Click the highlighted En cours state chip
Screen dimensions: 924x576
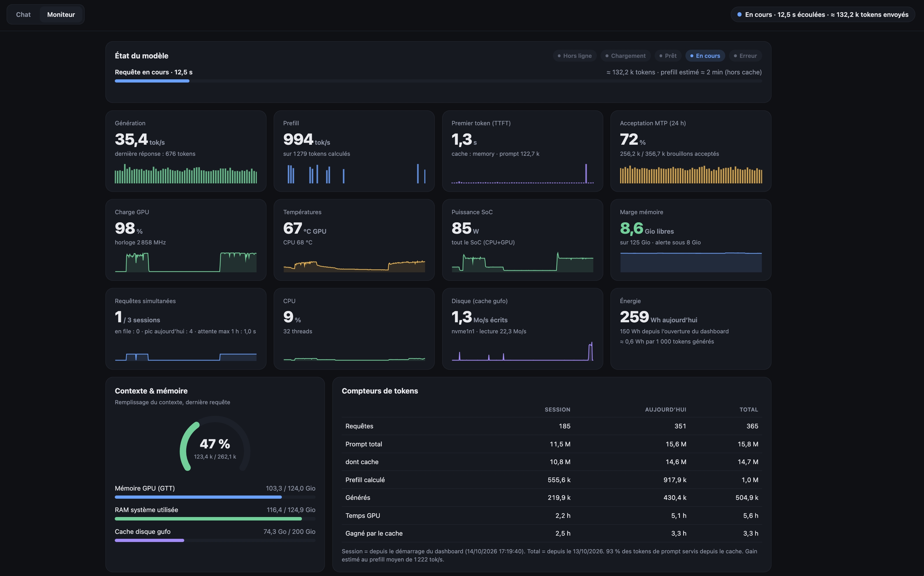[705, 56]
